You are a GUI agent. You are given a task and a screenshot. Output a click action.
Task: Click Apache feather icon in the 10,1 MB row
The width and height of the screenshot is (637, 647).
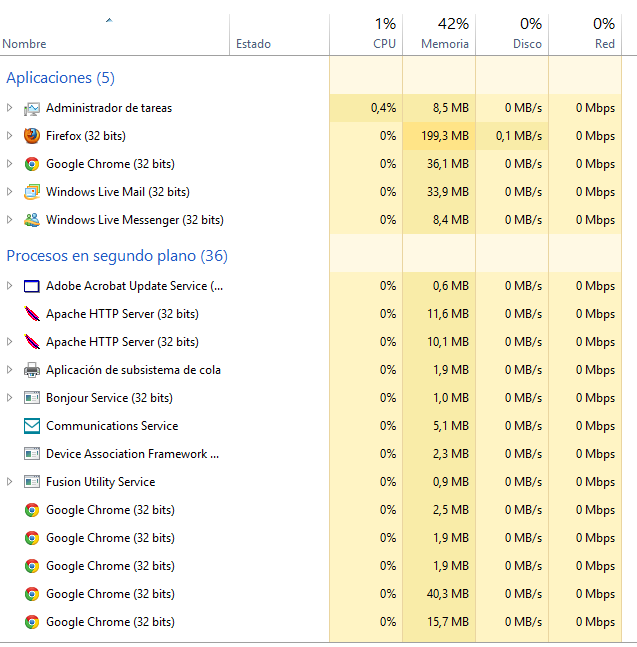point(32,342)
